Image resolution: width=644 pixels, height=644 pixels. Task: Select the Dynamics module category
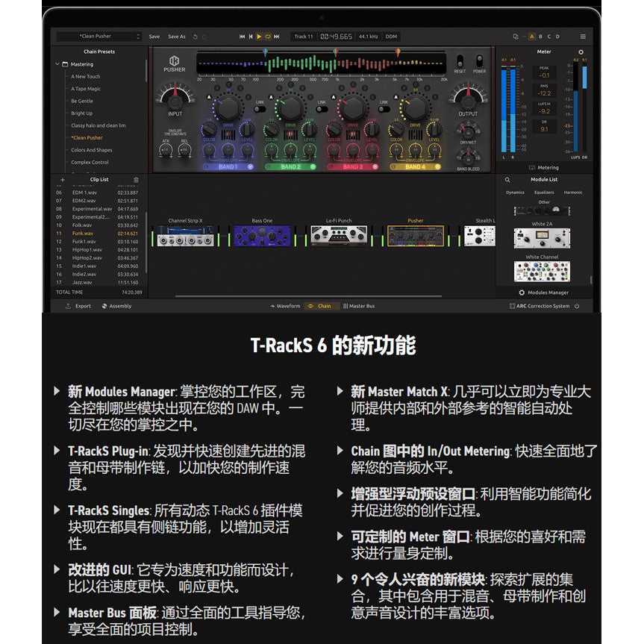515,193
